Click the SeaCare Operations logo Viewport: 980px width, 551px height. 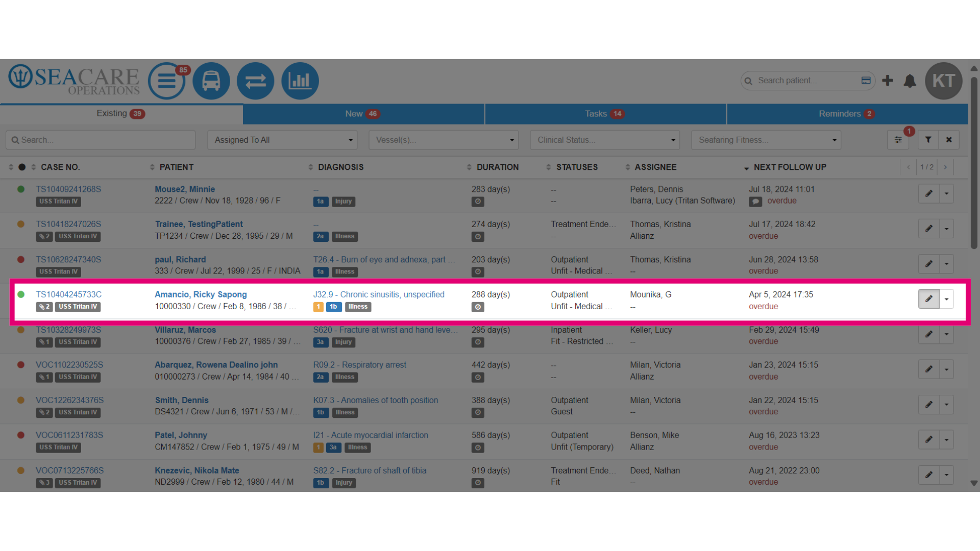coord(74,80)
